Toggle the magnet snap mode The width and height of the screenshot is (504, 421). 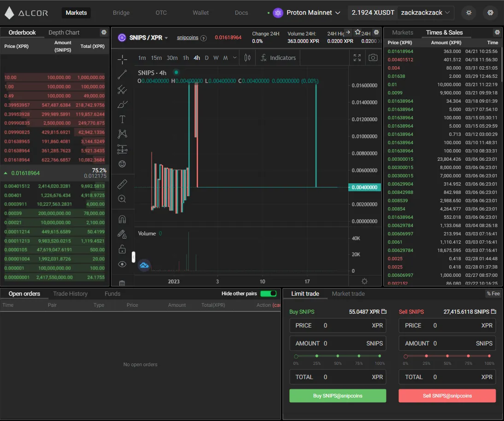click(122, 219)
